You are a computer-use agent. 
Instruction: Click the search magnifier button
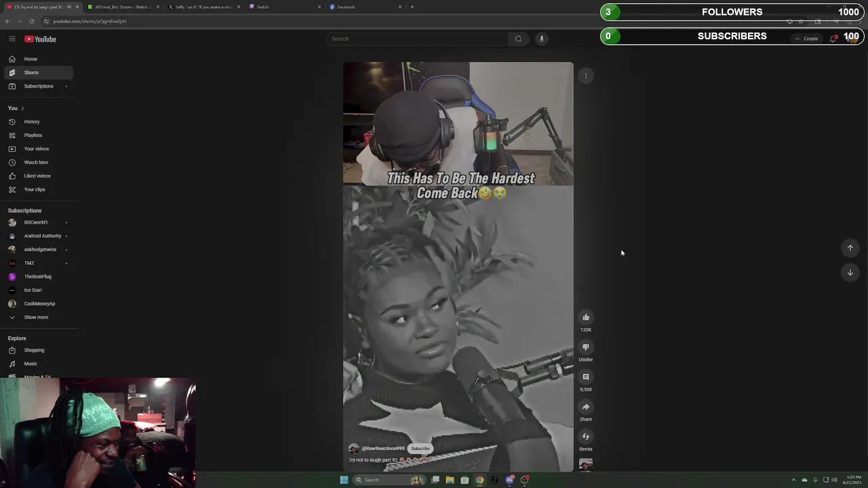[x=519, y=39]
